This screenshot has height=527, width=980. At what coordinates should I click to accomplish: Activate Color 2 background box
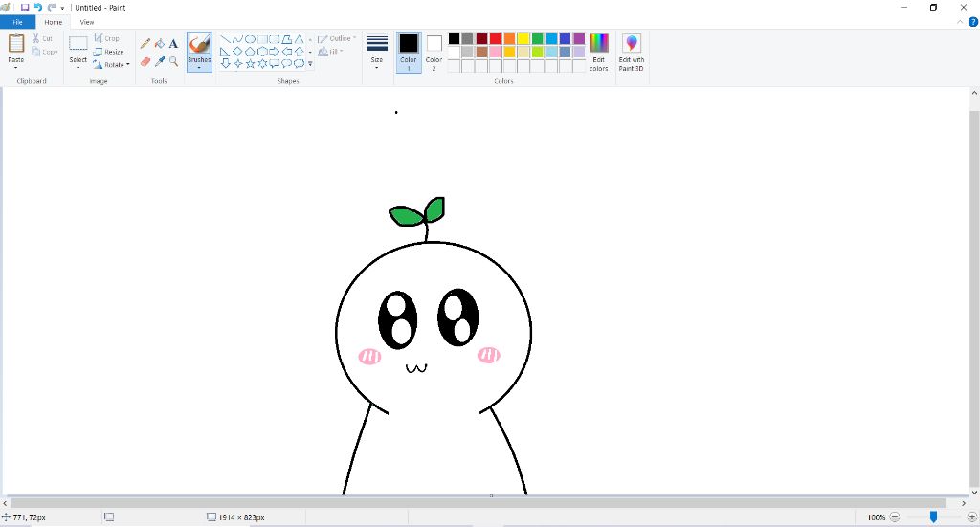pyautogui.click(x=434, y=53)
